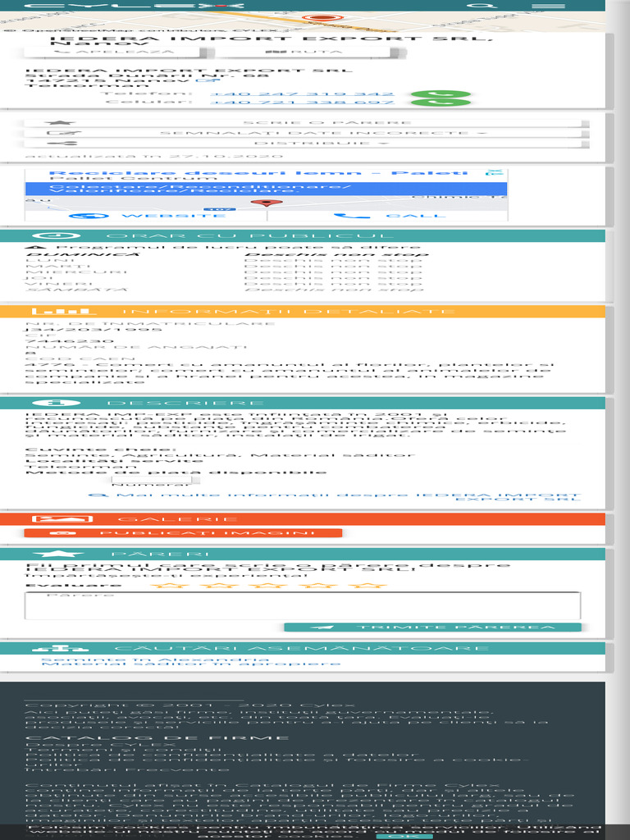Viewport: 630px width, 840px height.
Task: Rate three stars in Evaluare
Action: pos(268,586)
